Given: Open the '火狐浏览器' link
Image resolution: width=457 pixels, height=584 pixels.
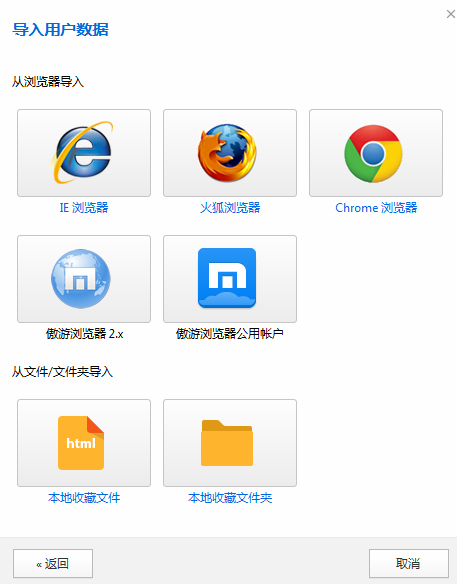Looking at the screenshot, I should (x=230, y=207).
